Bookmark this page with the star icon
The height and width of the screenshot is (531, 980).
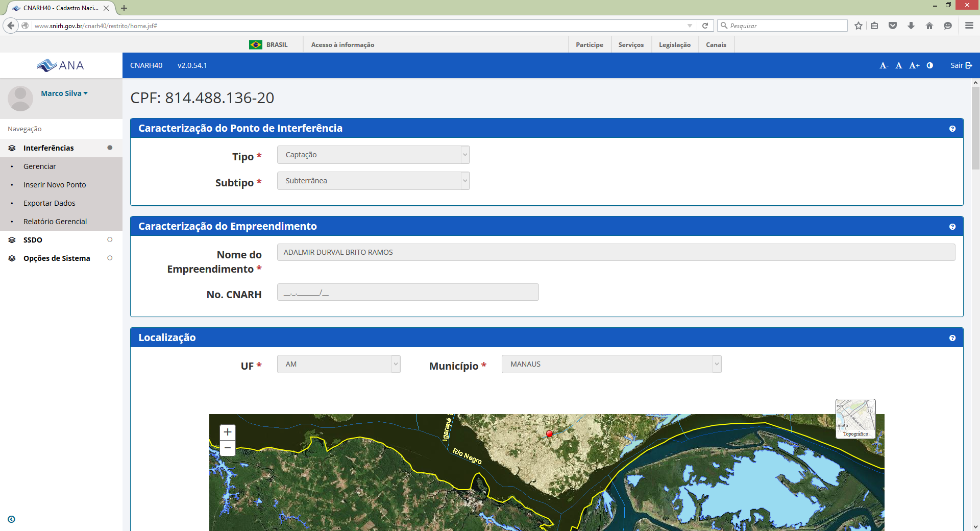tap(859, 26)
